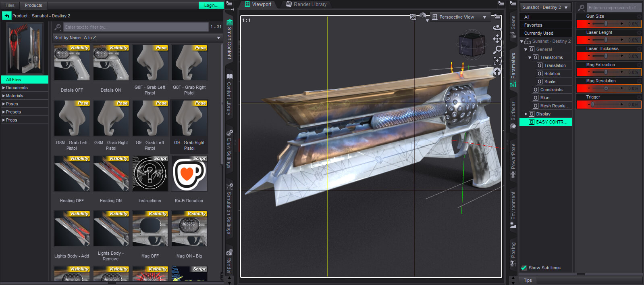Open the viewport options menu icon
The height and width of the screenshot is (285, 644).
pos(497,17)
